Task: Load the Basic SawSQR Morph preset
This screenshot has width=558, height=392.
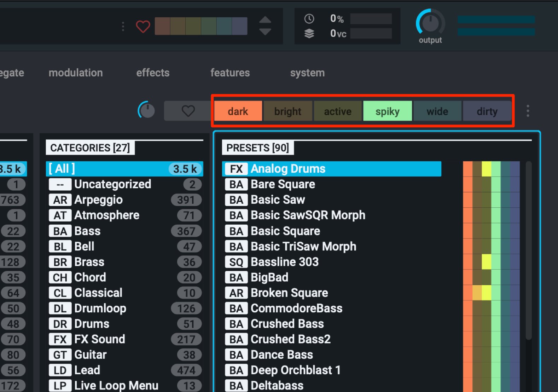Action: [332, 215]
